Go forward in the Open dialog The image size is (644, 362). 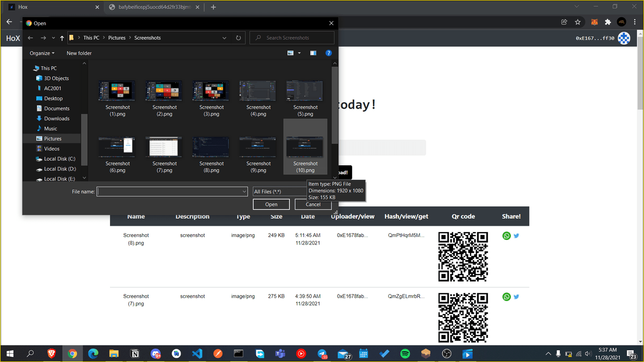[43, 38]
